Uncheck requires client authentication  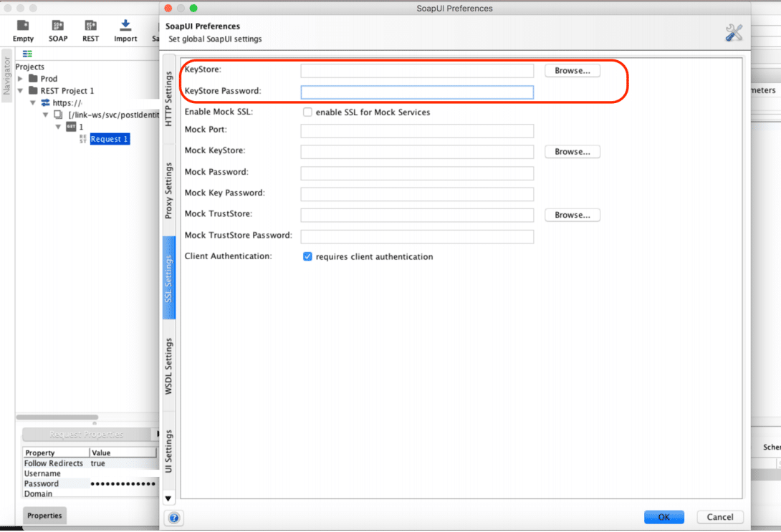(307, 256)
